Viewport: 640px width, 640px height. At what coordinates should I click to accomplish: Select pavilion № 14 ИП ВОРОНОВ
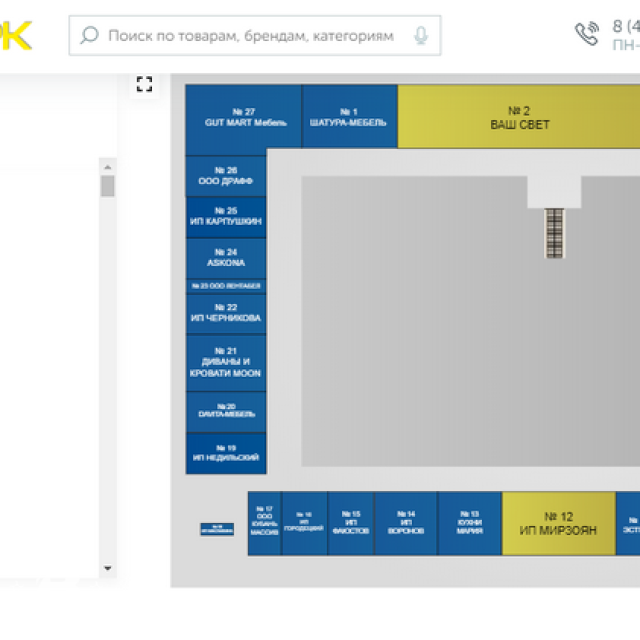(406, 523)
